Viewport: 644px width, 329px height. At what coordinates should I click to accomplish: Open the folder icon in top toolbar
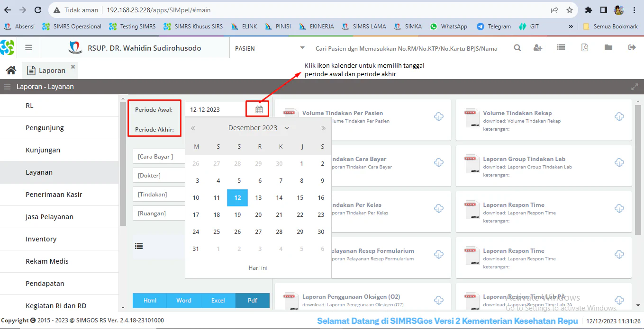(608, 48)
